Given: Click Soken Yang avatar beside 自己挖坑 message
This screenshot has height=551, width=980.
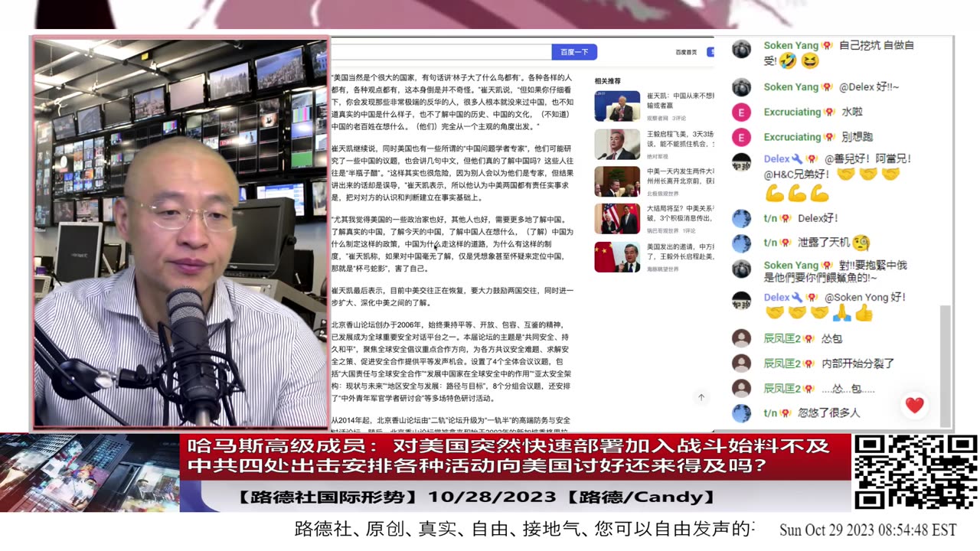Looking at the screenshot, I should (741, 49).
